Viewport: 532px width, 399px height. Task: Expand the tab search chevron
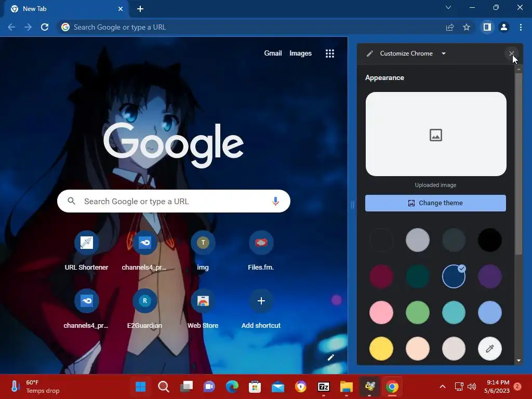pos(448,7)
